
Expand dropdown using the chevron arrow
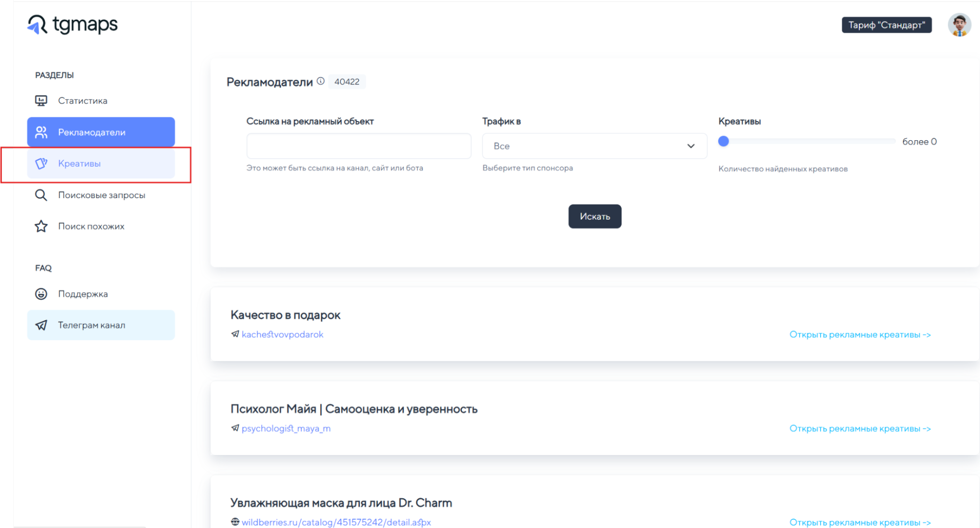(691, 146)
